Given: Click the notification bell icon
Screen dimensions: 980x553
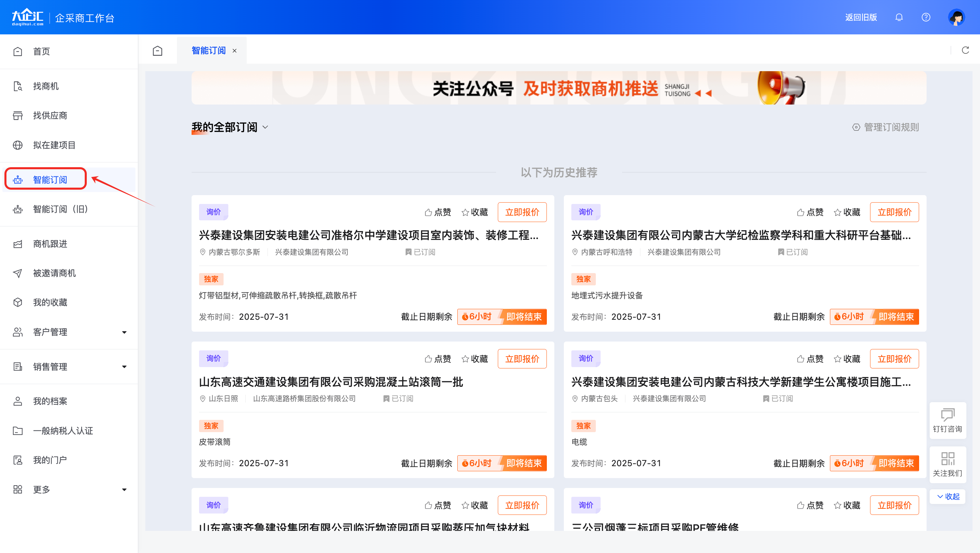Looking at the screenshot, I should coord(899,17).
